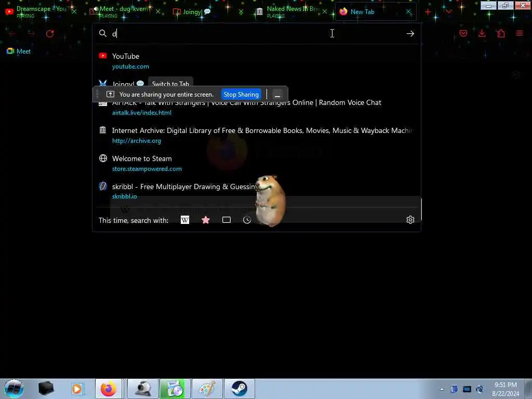Select the YouTube suggestion
The height and width of the screenshot is (399, 532).
[x=257, y=61]
